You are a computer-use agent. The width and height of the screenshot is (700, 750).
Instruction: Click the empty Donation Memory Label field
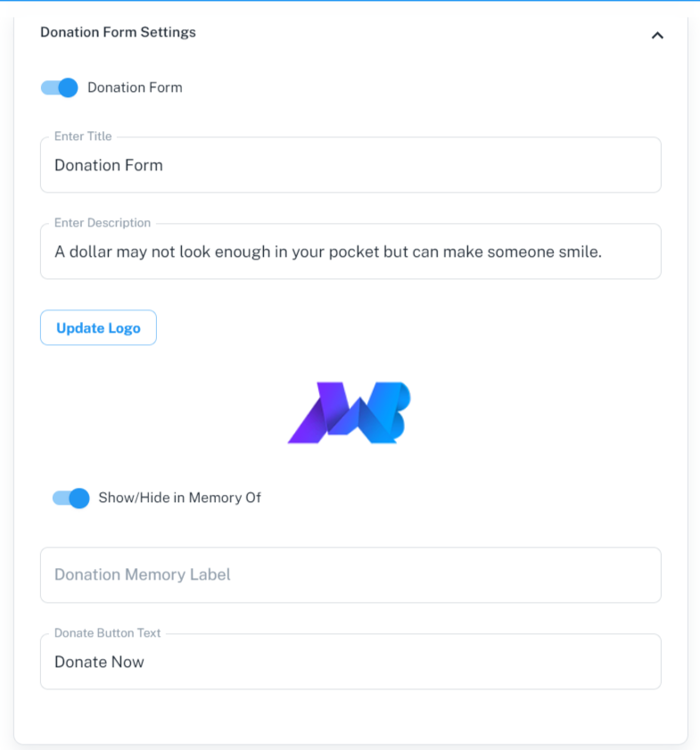350,575
